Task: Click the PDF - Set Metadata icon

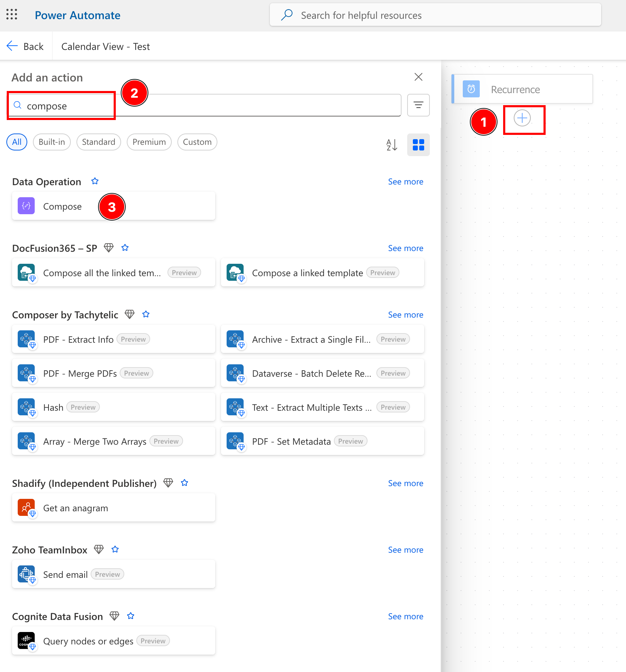Action: (x=235, y=441)
